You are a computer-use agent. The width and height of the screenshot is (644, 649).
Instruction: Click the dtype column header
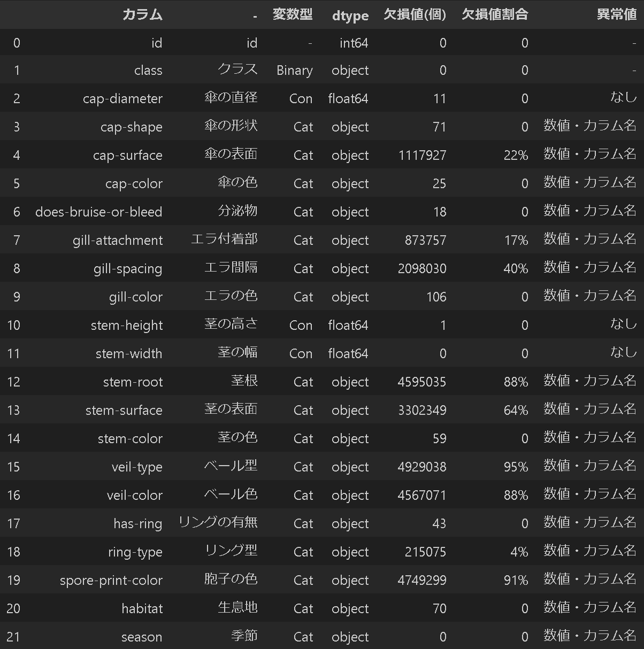(x=350, y=15)
